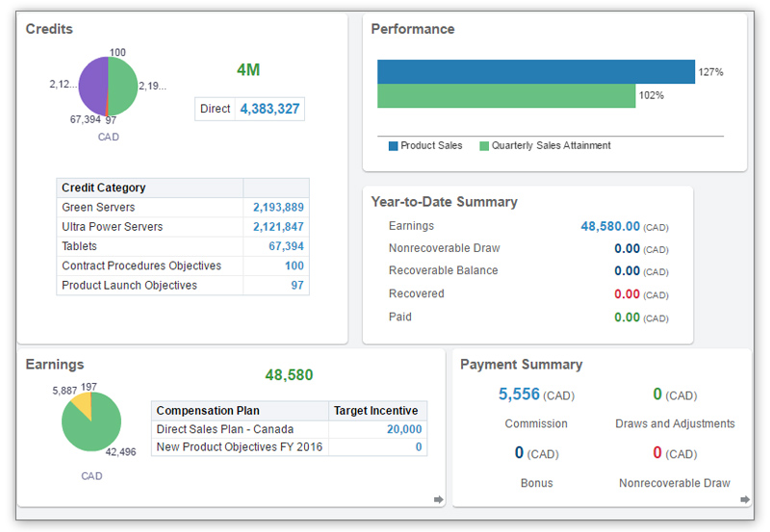
Task: Select the purple slice of the Credits pie chart
Action: pyautogui.click(x=92, y=85)
